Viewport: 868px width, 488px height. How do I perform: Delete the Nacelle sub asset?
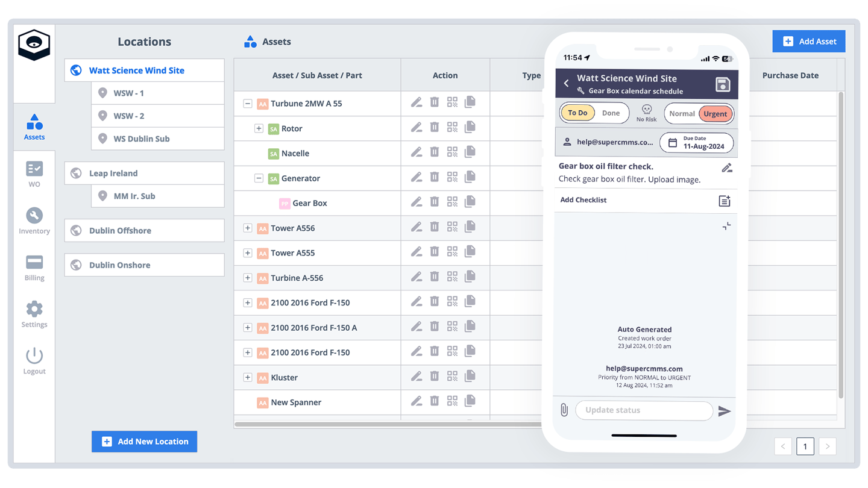pos(435,153)
